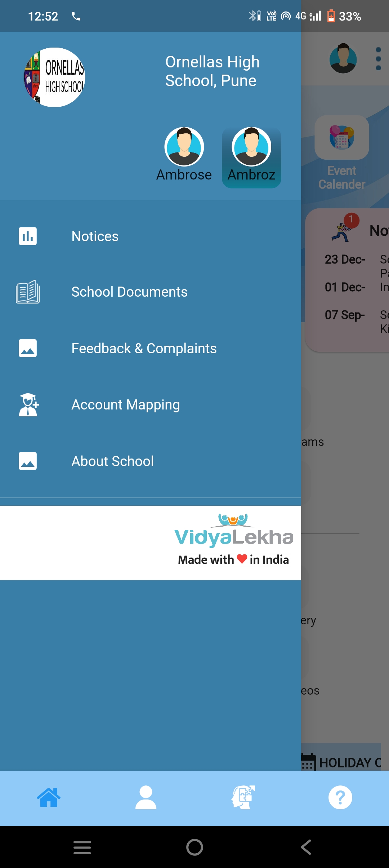Open the three-dot overflow menu
Screen dimensions: 389x868
(378, 59)
